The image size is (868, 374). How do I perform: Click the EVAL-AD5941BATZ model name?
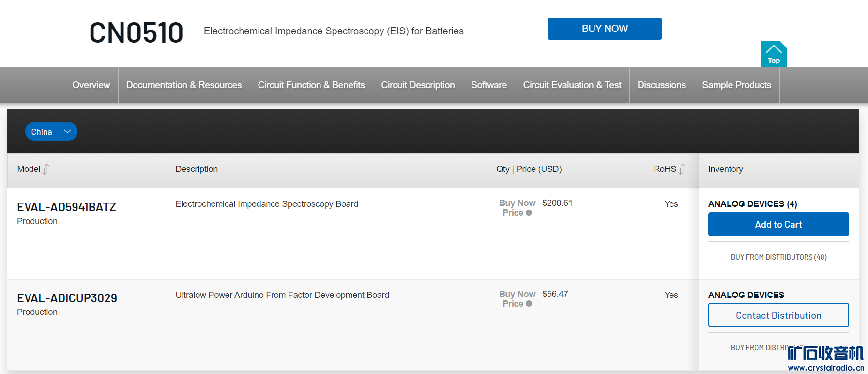[x=66, y=207]
